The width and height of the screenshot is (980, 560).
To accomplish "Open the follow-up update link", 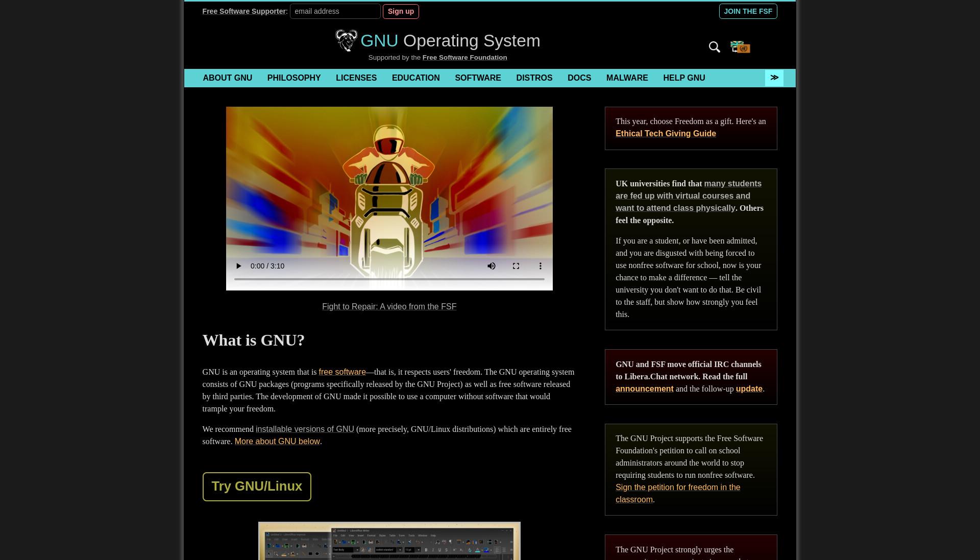I will point(749,389).
